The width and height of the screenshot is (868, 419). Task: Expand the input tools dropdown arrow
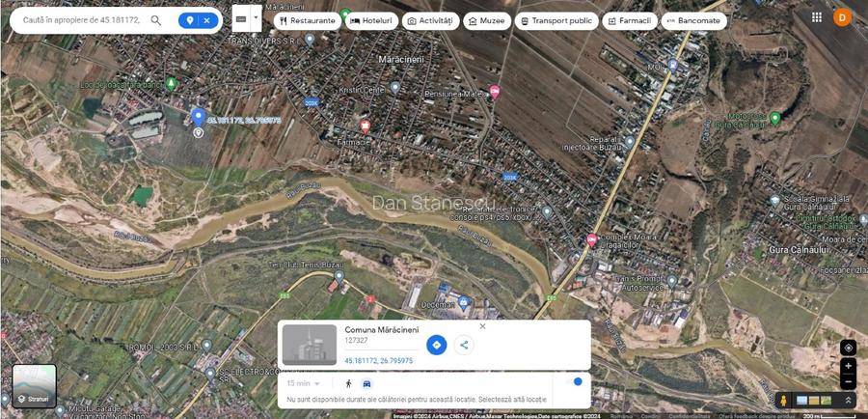tap(256, 18)
